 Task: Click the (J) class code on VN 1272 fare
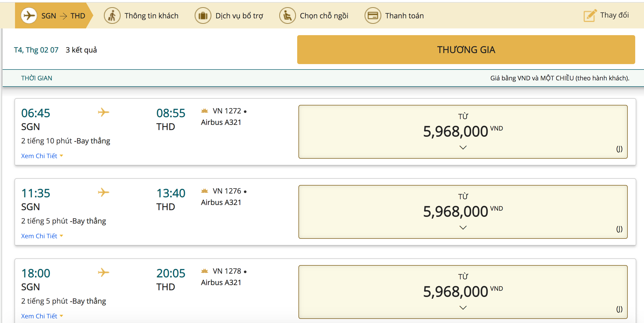(x=619, y=149)
